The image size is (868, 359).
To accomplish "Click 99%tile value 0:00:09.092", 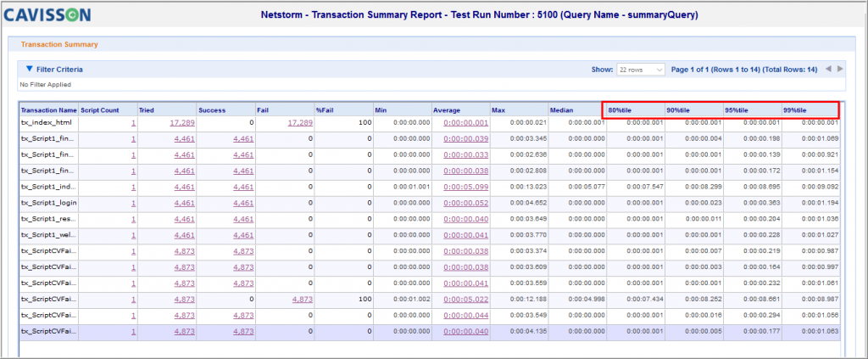I will click(x=820, y=188).
